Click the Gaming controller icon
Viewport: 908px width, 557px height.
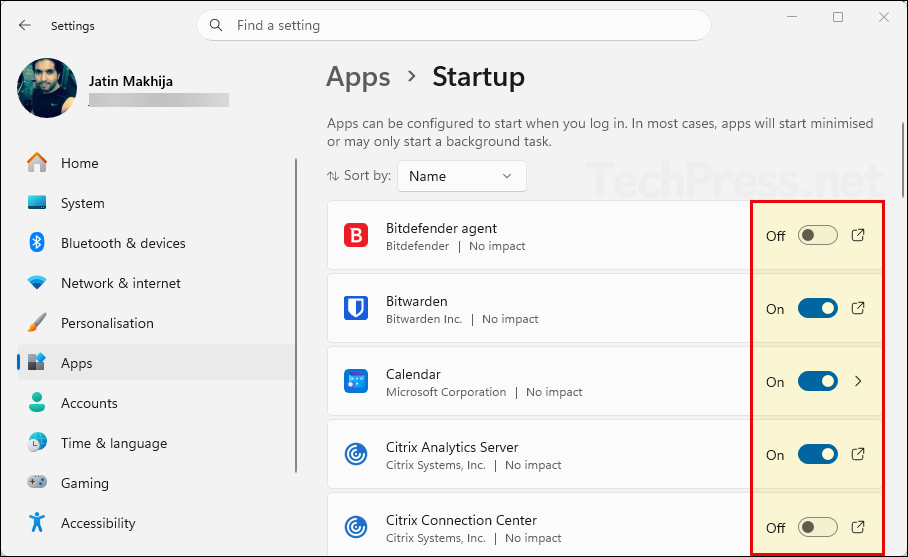point(37,482)
